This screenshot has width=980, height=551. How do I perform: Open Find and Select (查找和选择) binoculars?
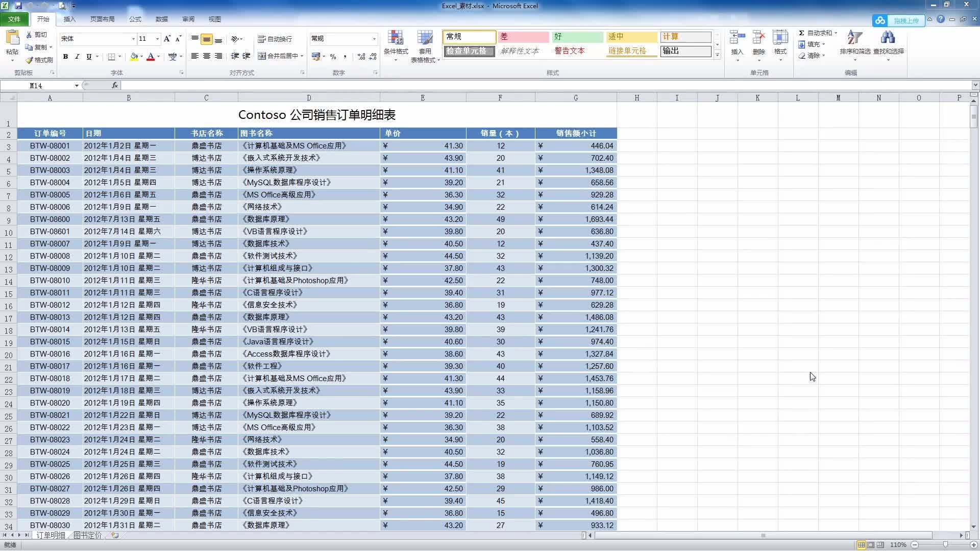click(888, 39)
